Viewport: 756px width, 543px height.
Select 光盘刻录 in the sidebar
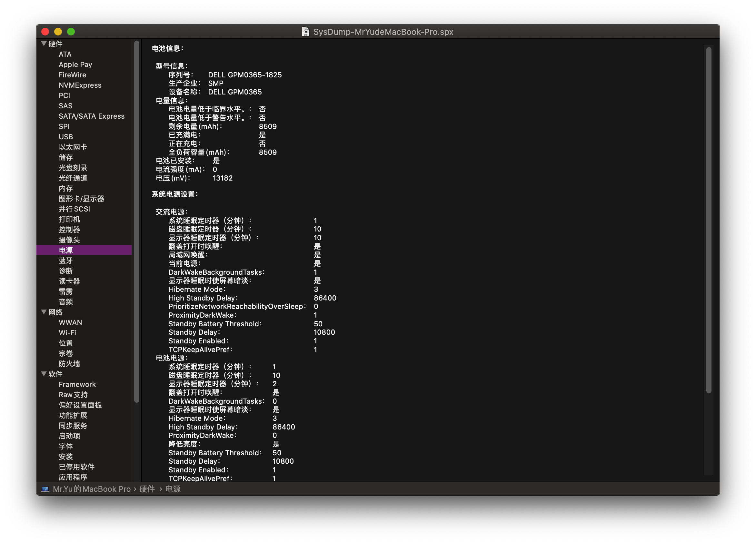click(73, 168)
